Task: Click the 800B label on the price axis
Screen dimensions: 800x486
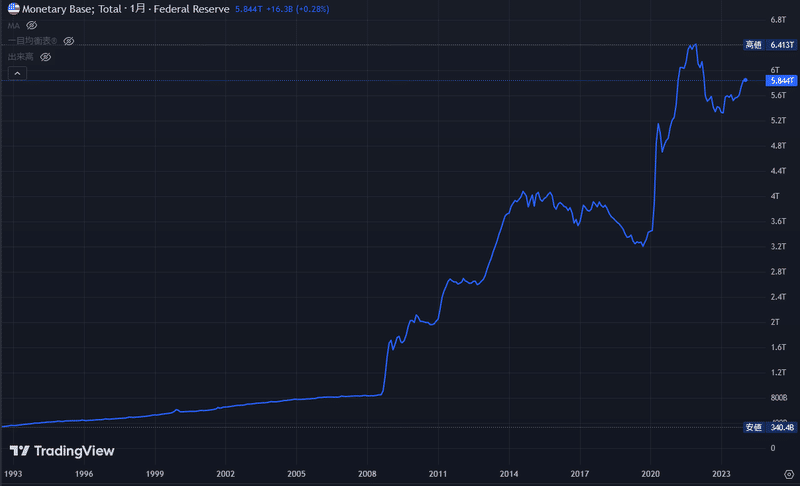Action: pos(779,397)
